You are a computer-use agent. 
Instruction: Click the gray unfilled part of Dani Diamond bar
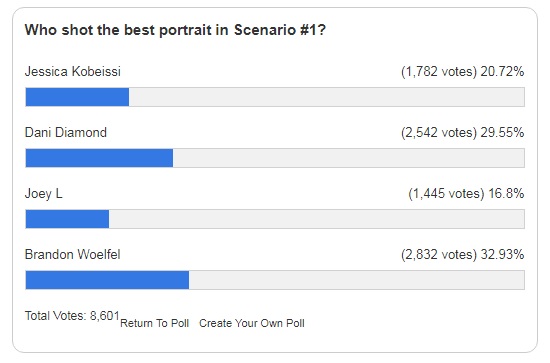[349, 158]
